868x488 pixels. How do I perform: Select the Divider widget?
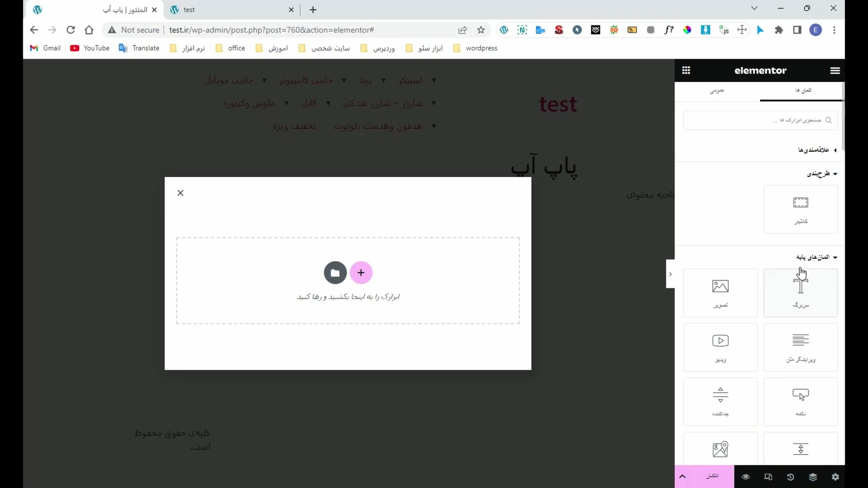[720, 401]
